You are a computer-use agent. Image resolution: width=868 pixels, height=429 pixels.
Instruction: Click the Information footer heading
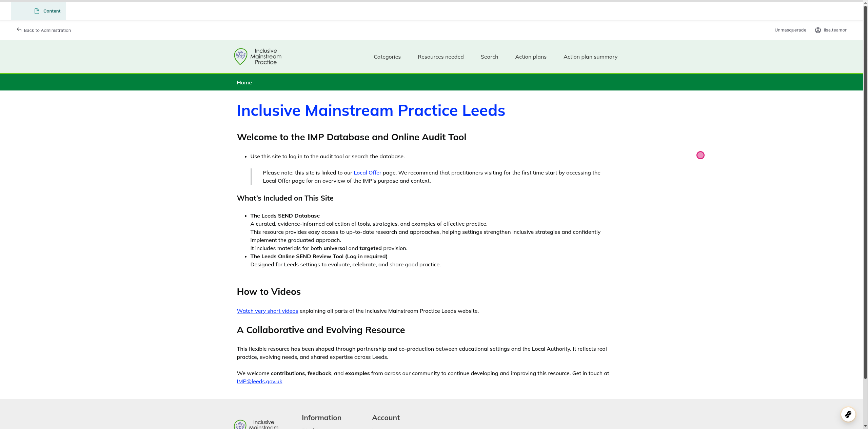point(321,418)
